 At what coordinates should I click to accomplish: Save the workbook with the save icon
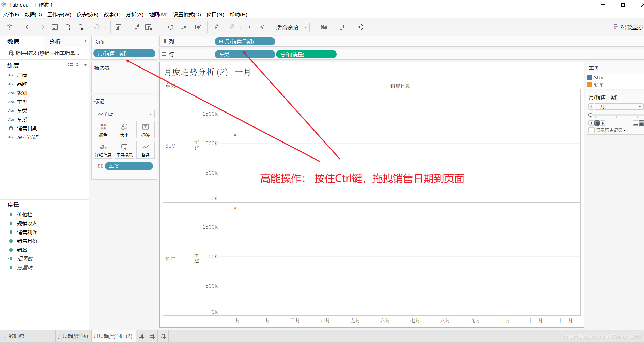(x=55, y=27)
